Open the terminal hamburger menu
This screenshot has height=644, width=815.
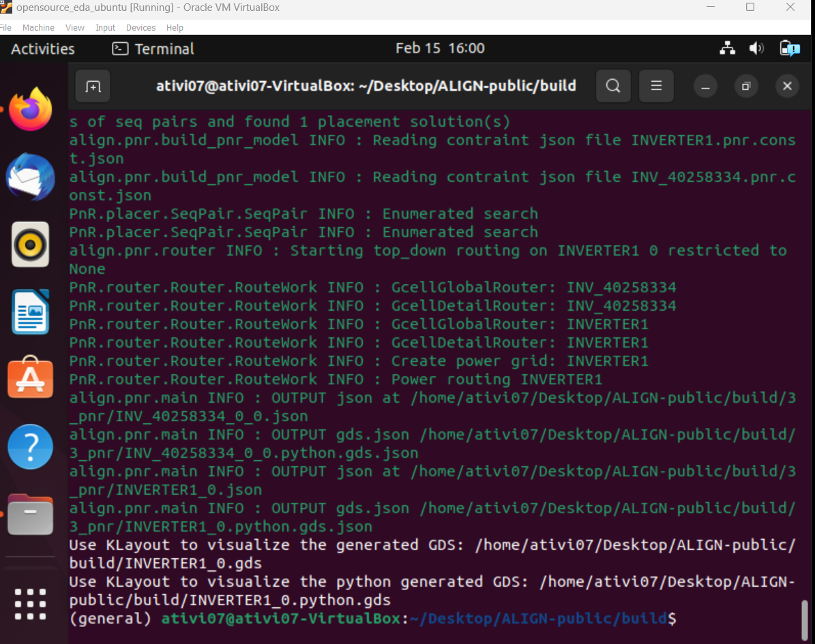[x=657, y=86]
